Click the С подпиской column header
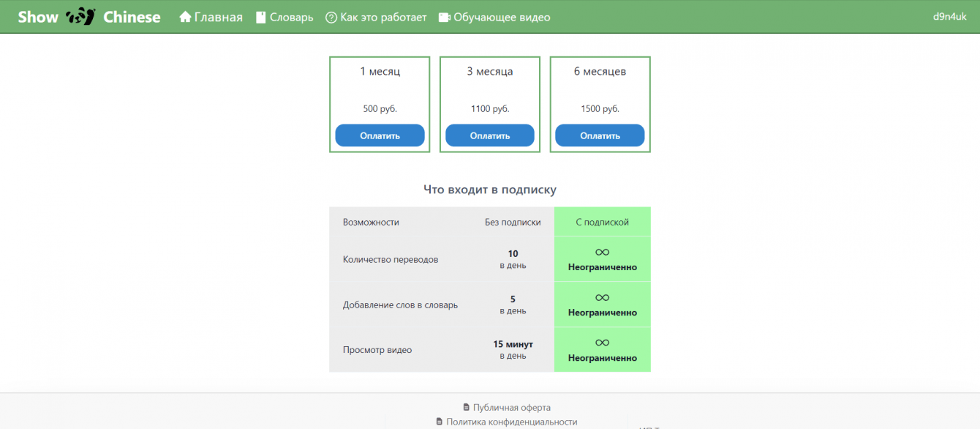The image size is (980, 429). click(602, 222)
